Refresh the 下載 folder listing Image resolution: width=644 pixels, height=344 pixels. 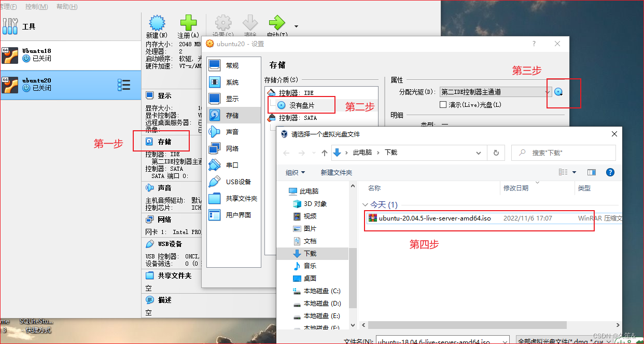coord(496,153)
